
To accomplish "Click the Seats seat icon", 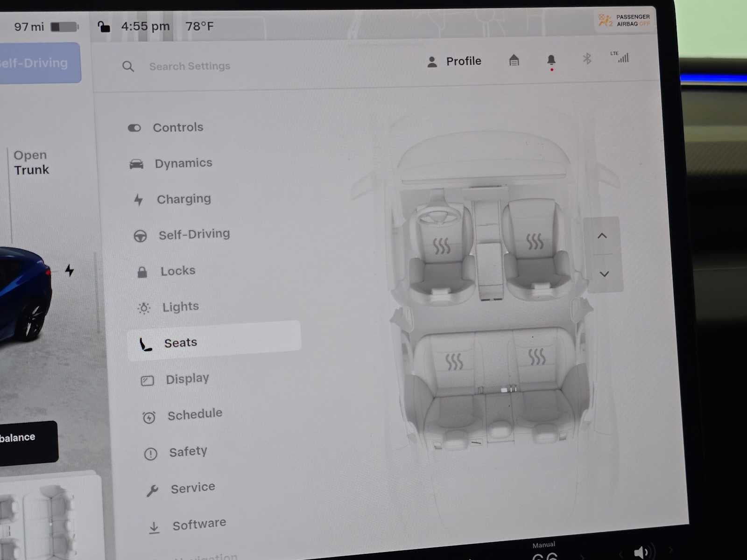I will point(146,344).
